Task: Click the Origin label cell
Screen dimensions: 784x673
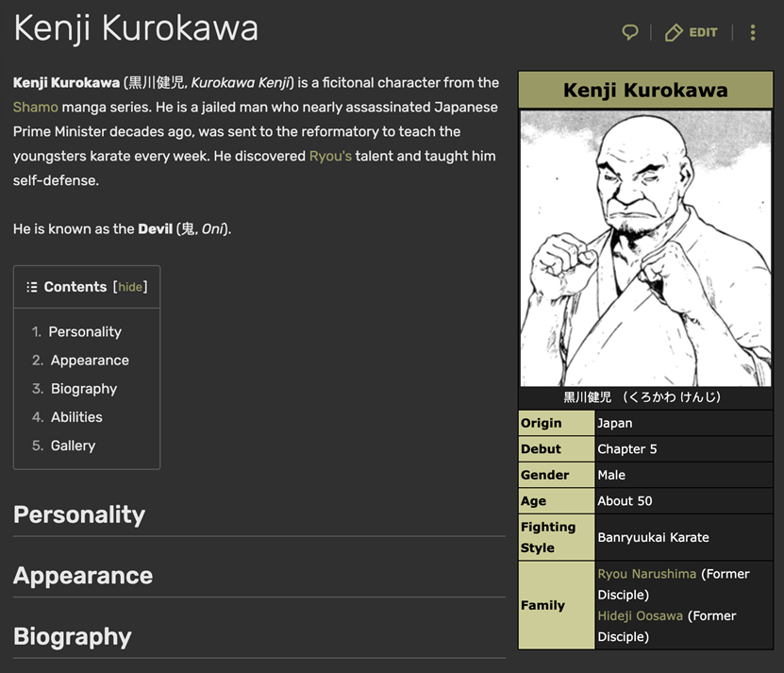Action: click(557, 423)
